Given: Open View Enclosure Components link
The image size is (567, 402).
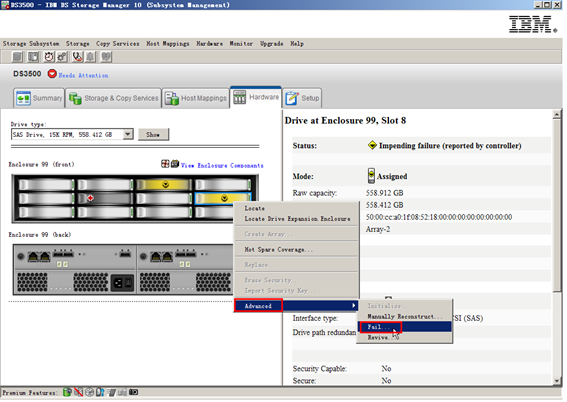Looking at the screenshot, I should tap(222, 166).
